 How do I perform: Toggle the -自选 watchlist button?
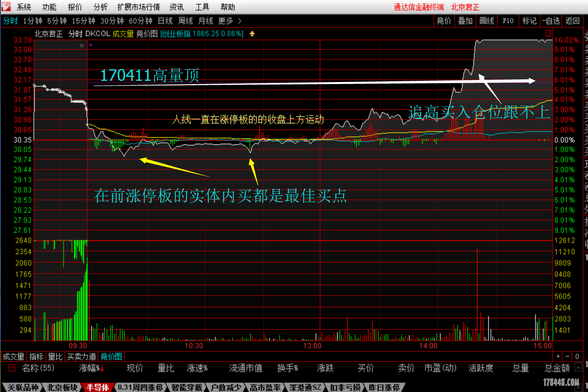click(551, 21)
